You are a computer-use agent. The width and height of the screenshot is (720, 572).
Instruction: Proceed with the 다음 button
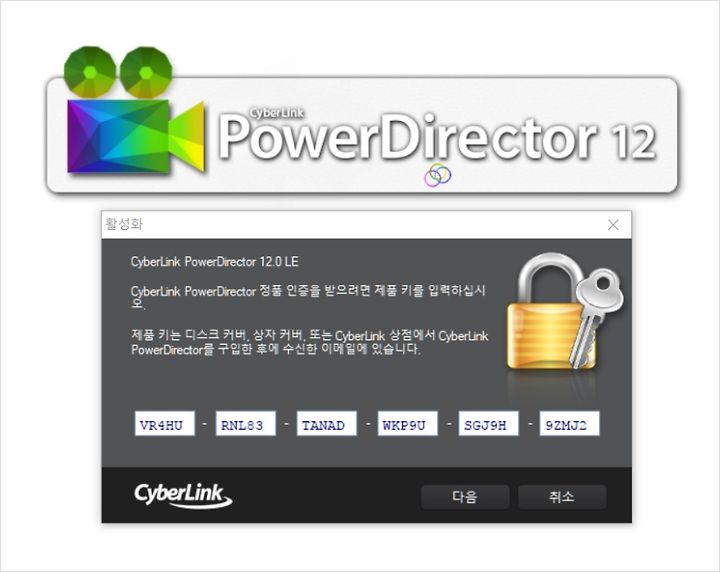click(x=465, y=497)
